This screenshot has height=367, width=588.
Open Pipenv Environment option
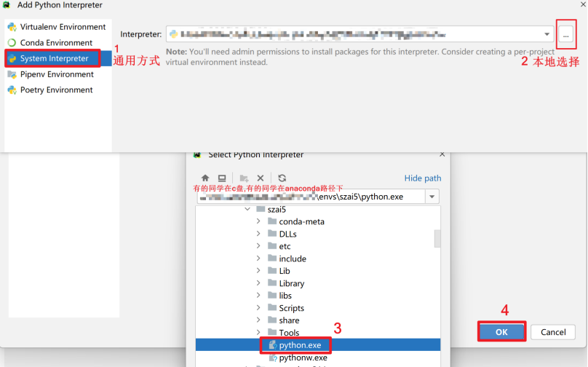(x=58, y=74)
